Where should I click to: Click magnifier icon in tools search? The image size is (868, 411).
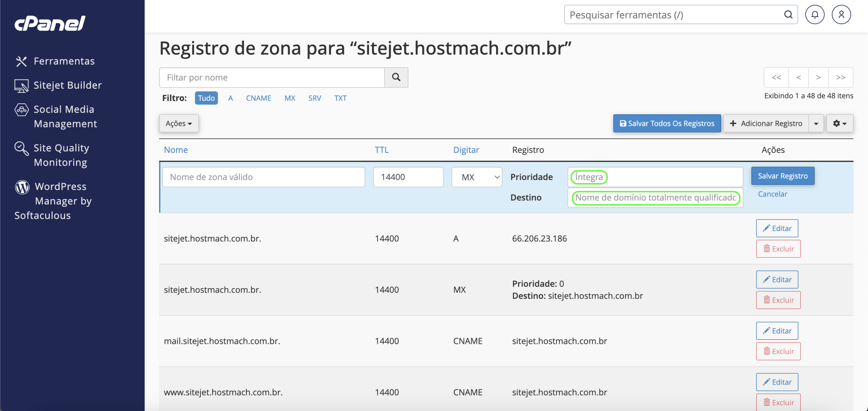tap(788, 15)
